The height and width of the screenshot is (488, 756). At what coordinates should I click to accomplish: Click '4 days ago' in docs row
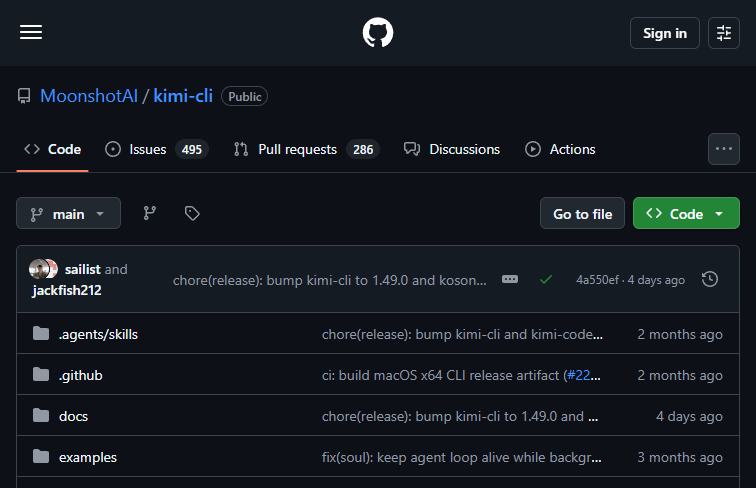pos(689,416)
